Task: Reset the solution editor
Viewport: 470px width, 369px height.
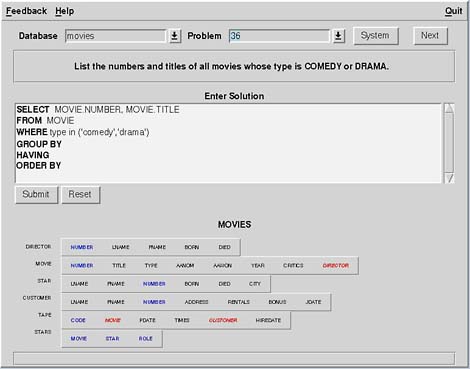Action: click(x=80, y=194)
